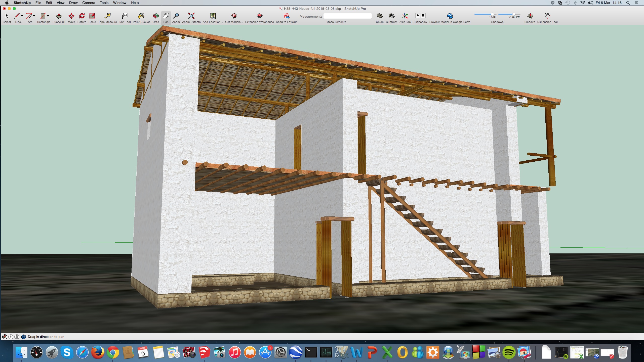Pause the slideshow
Viewport: 644px width, 362px height.
pos(423,16)
